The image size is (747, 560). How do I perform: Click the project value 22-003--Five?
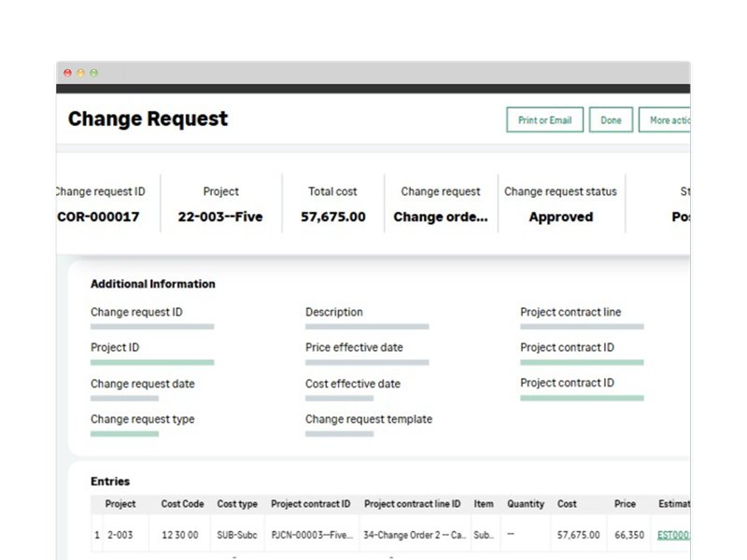pyautogui.click(x=220, y=217)
